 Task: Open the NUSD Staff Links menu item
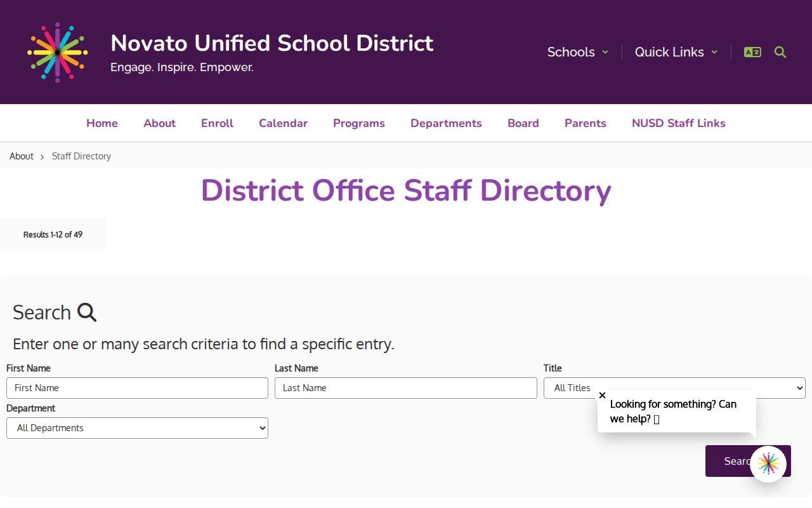click(679, 123)
